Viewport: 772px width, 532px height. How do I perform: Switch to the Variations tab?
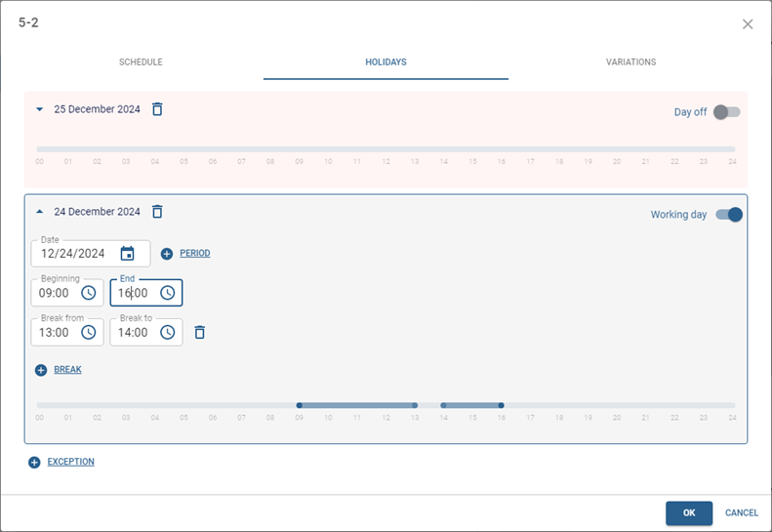630,62
